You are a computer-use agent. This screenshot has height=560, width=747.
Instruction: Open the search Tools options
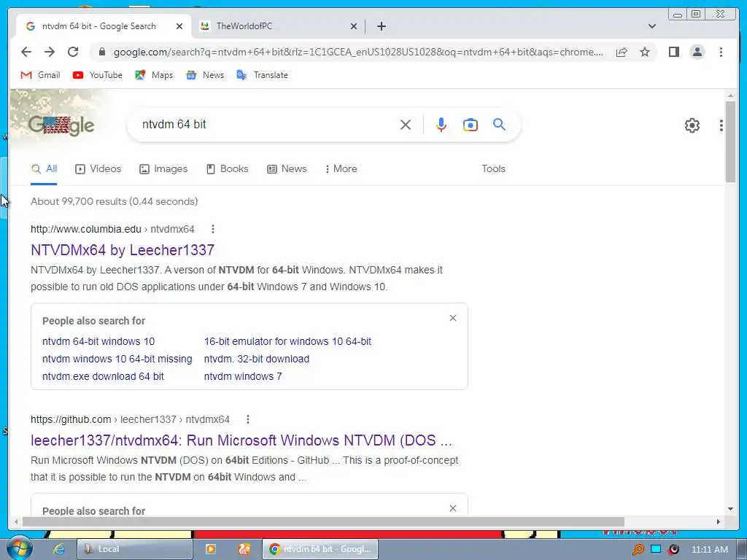tap(493, 169)
